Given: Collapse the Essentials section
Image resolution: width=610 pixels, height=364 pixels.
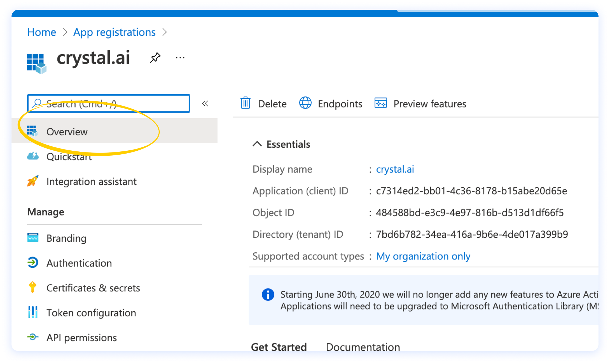Looking at the screenshot, I should pyautogui.click(x=257, y=144).
